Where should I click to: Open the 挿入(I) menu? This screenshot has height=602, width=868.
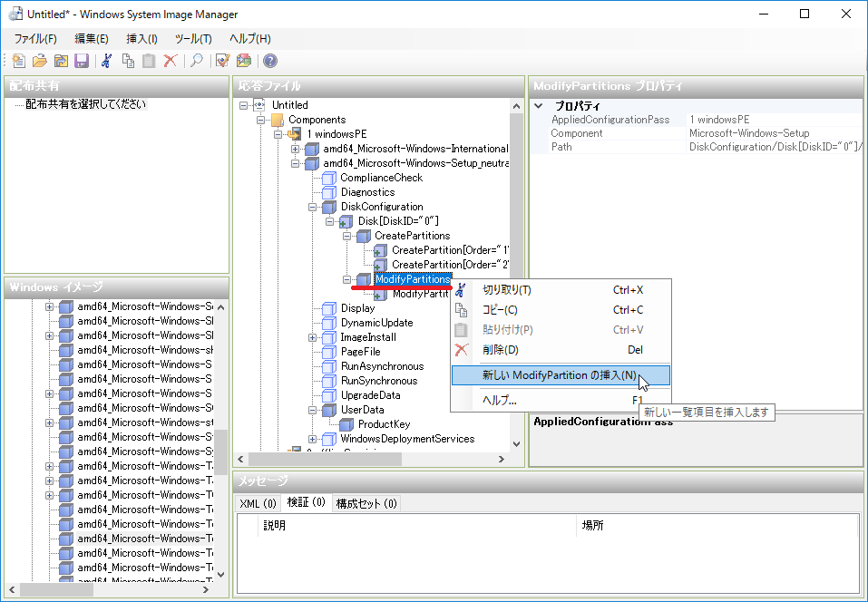point(141,39)
